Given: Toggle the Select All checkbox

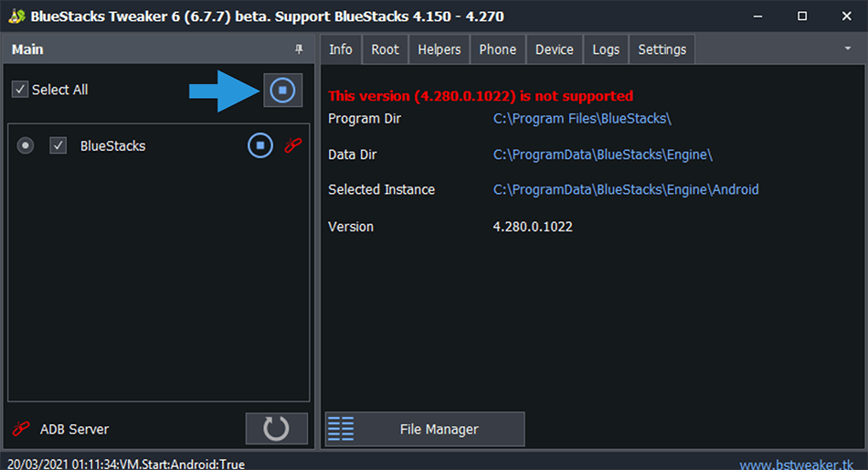Looking at the screenshot, I should pyautogui.click(x=20, y=90).
